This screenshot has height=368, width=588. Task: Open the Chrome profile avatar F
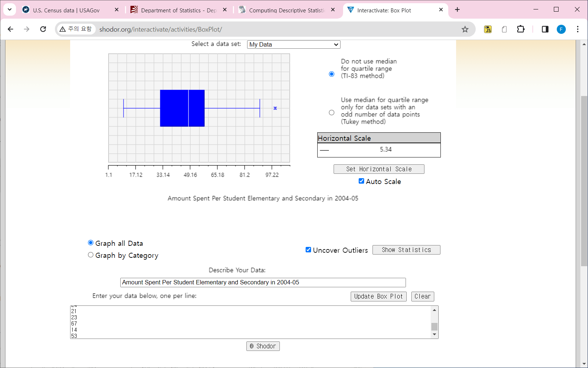pyautogui.click(x=561, y=29)
